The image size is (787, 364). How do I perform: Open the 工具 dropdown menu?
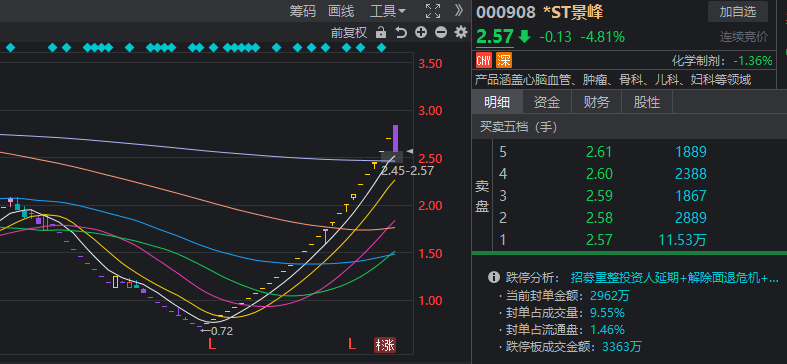pos(387,11)
